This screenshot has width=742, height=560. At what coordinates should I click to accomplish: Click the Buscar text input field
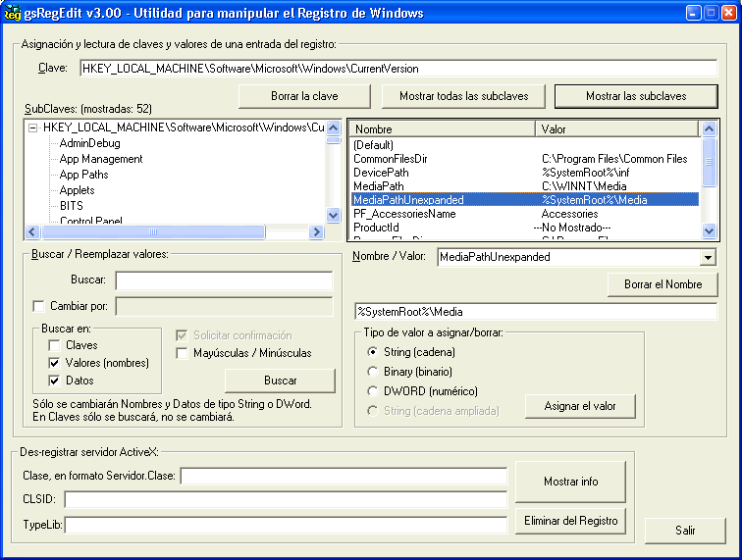[224, 280]
